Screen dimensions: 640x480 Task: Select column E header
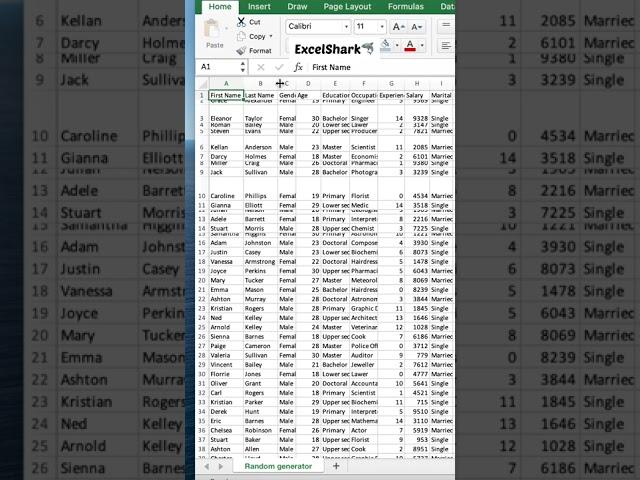tap(335, 84)
